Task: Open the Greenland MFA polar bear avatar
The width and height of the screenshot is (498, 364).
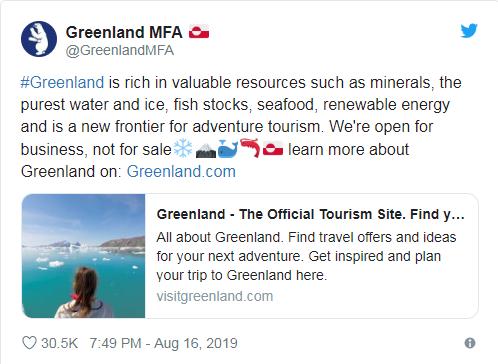Action: tap(39, 39)
